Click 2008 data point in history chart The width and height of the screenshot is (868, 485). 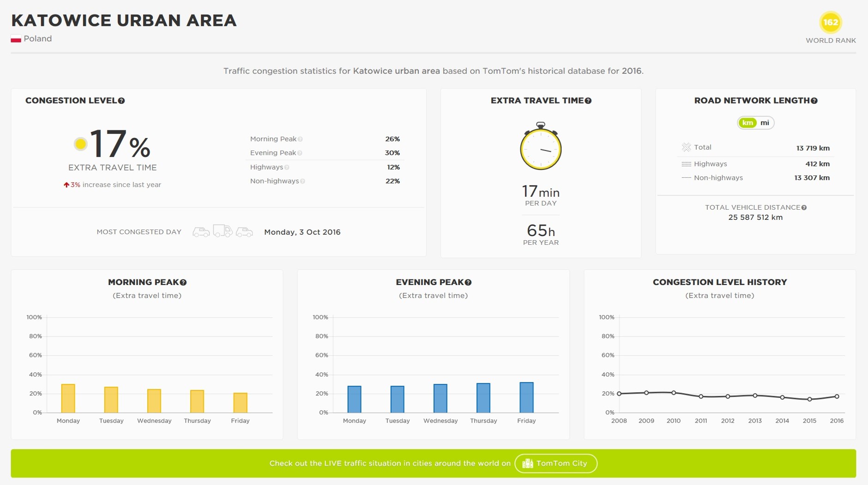tap(619, 394)
